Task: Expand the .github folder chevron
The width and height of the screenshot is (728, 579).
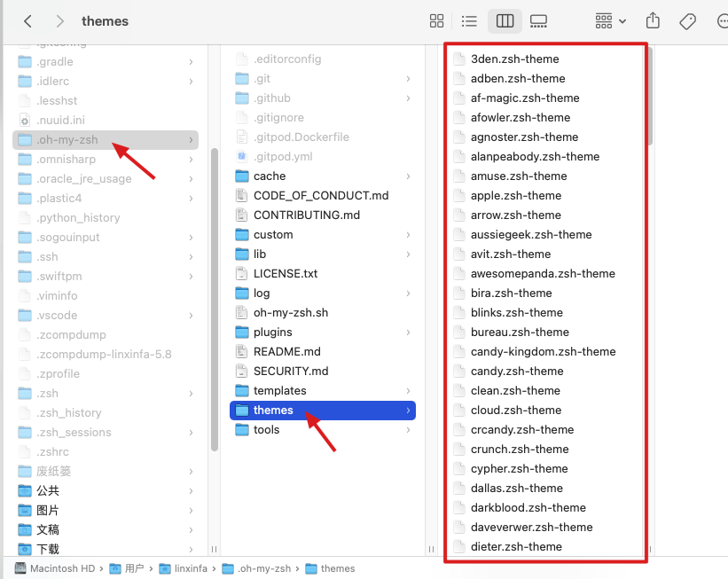Action: (x=408, y=98)
